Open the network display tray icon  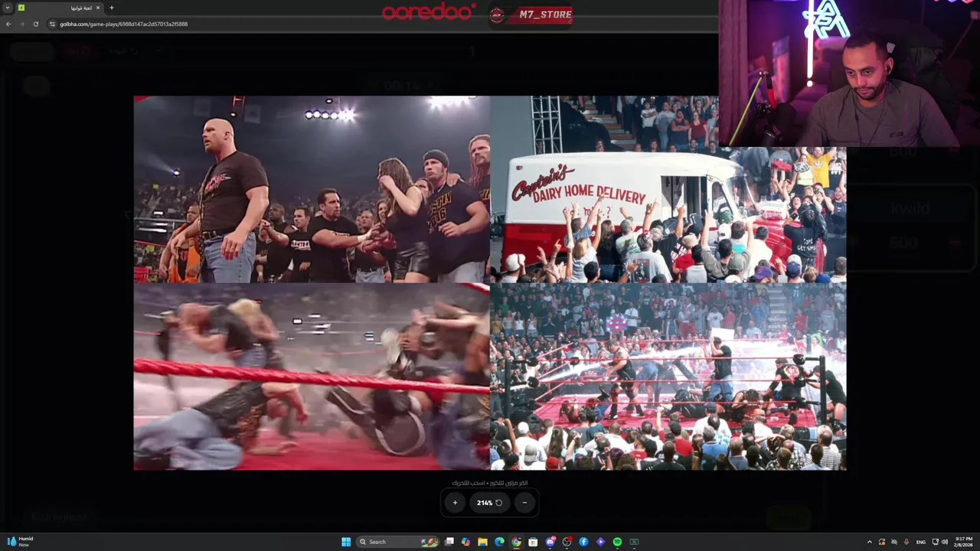coord(935,542)
